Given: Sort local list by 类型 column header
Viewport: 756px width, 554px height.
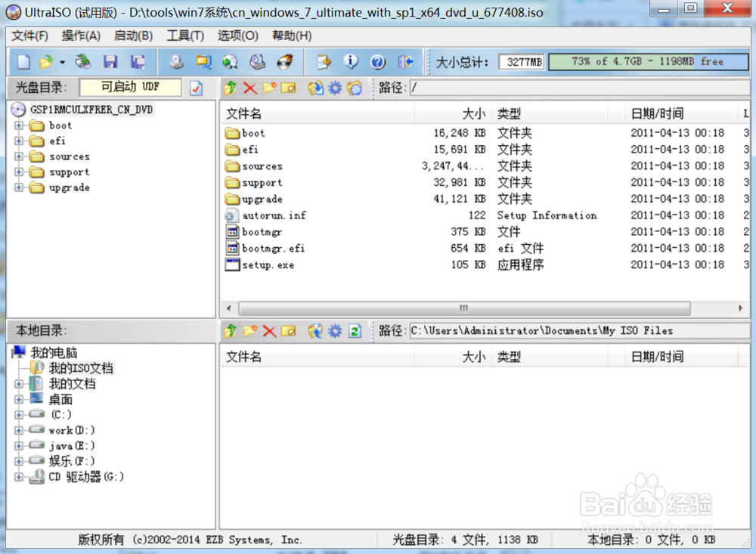Looking at the screenshot, I should click(x=550, y=357).
